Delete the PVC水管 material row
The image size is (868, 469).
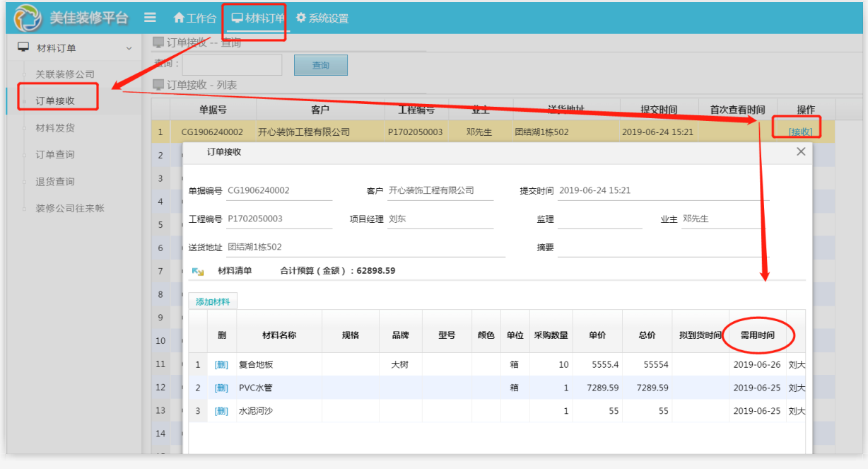pyautogui.click(x=221, y=388)
